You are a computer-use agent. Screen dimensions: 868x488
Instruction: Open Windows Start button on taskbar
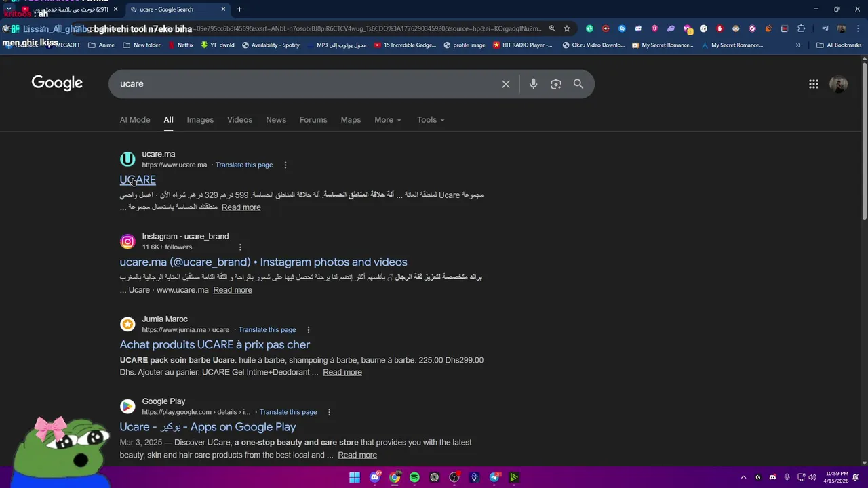click(355, 477)
